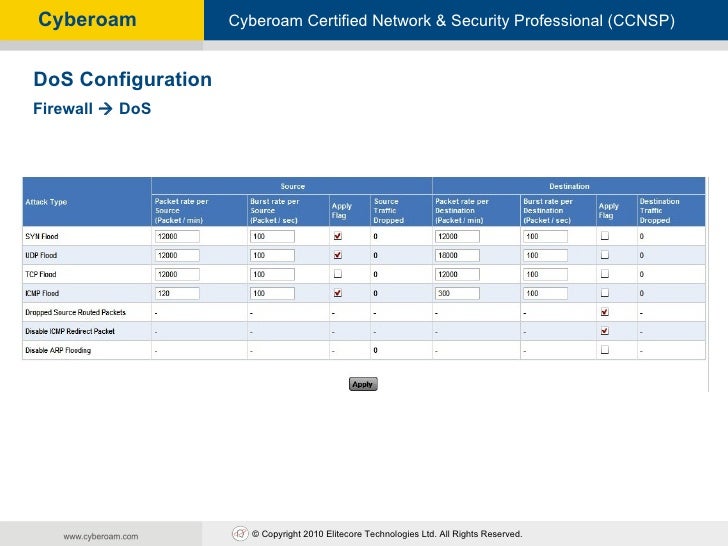Untick UDP Flood source Apply Flag checkbox
Viewport: 728px width, 546px height.
click(x=338, y=255)
